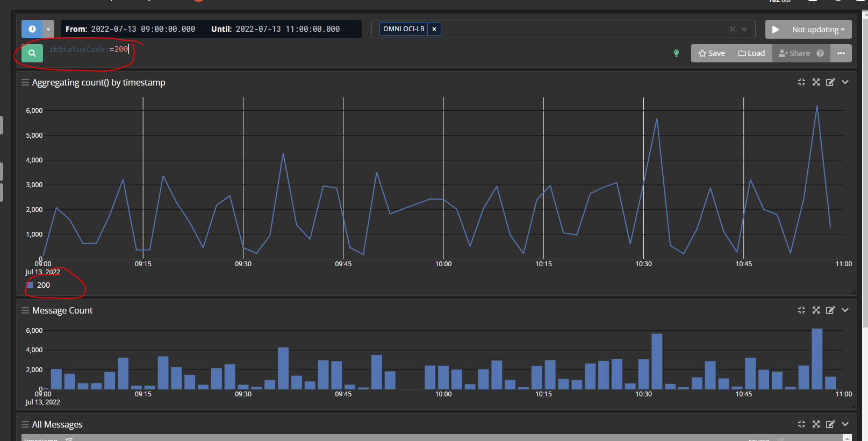Expand the Message Count widget actions chevron
This screenshot has height=441, width=868.
845,310
